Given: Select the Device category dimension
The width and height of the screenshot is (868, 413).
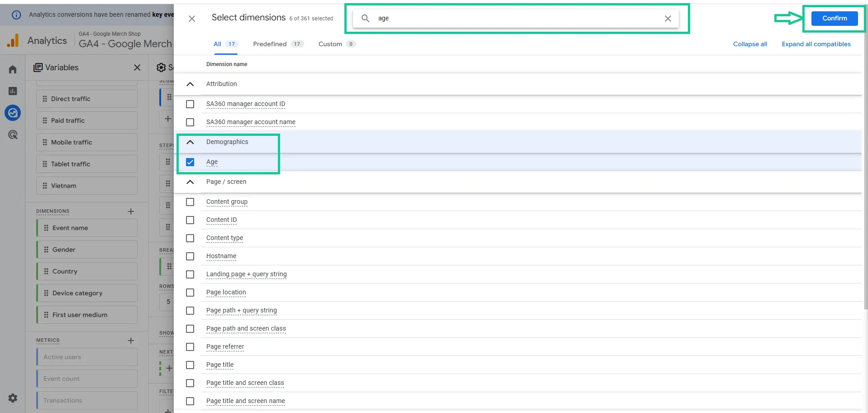Looking at the screenshot, I should 87,293.
